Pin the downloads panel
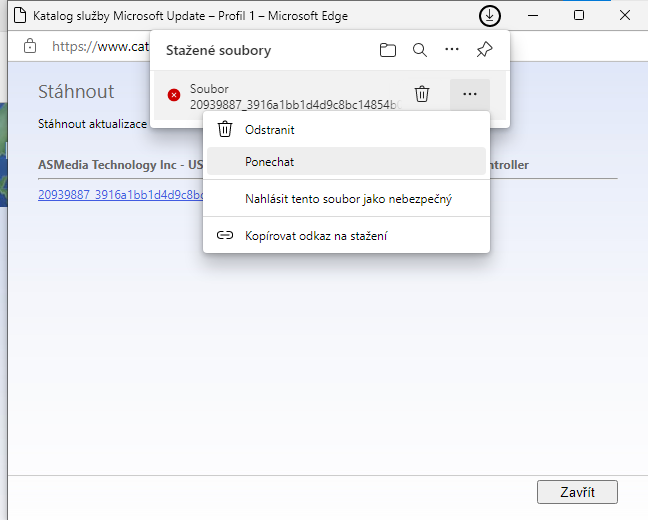This screenshot has width=648, height=520. click(484, 50)
